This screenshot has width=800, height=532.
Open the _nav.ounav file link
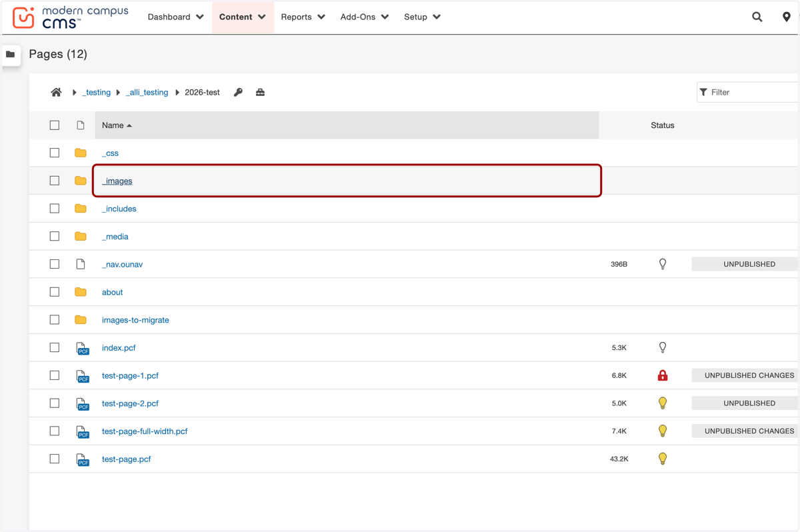(123, 264)
